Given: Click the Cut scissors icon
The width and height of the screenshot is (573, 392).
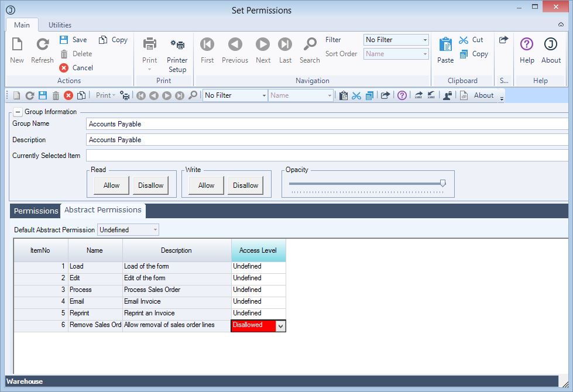Looking at the screenshot, I should [464, 40].
